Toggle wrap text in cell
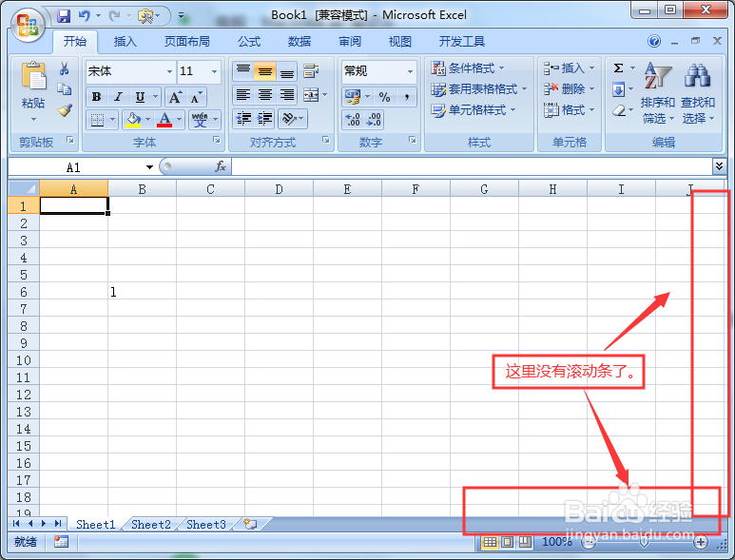This screenshot has height=560, width=735. (311, 71)
